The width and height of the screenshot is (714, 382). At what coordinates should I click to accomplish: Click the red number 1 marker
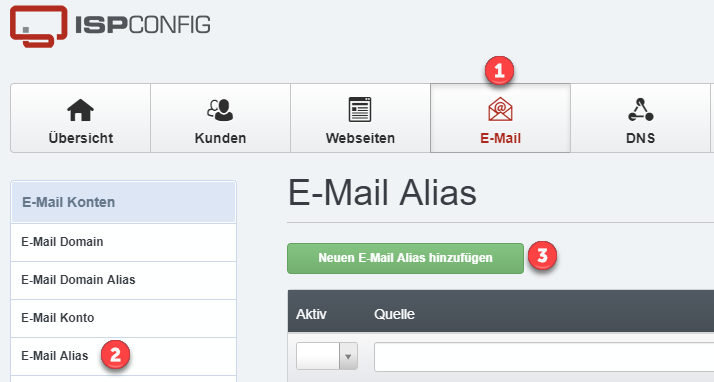click(500, 71)
